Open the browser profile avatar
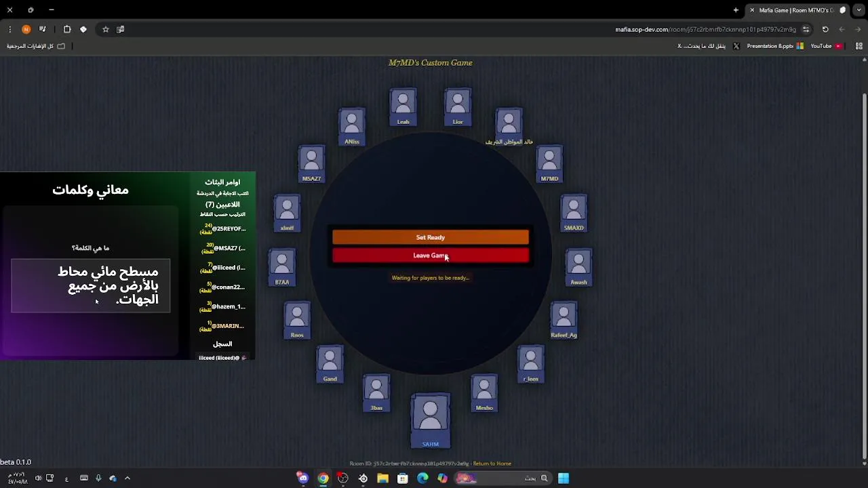868x488 pixels. pyautogui.click(x=26, y=29)
